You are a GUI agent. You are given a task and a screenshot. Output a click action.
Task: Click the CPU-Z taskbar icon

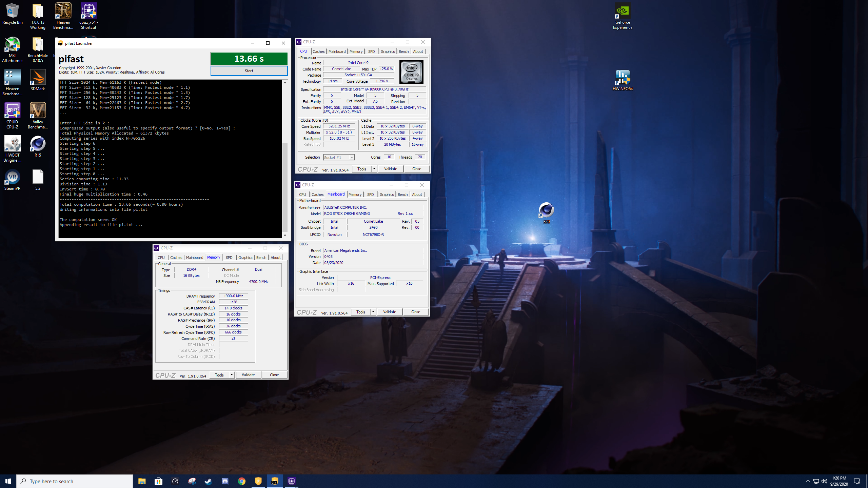291,481
